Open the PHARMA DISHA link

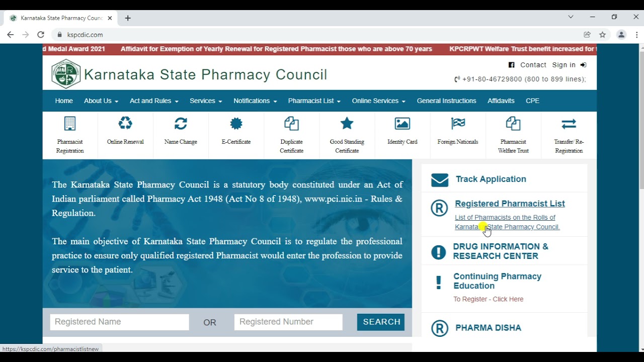(488, 328)
